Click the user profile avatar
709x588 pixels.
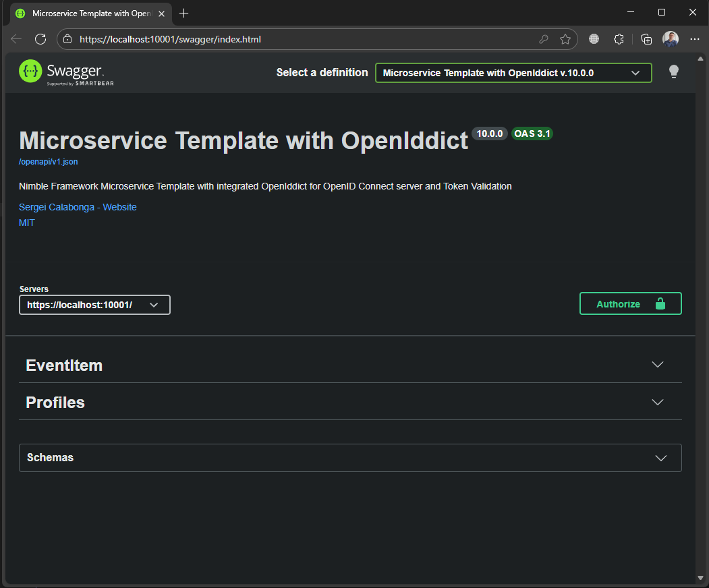click(x=671, y=39)
